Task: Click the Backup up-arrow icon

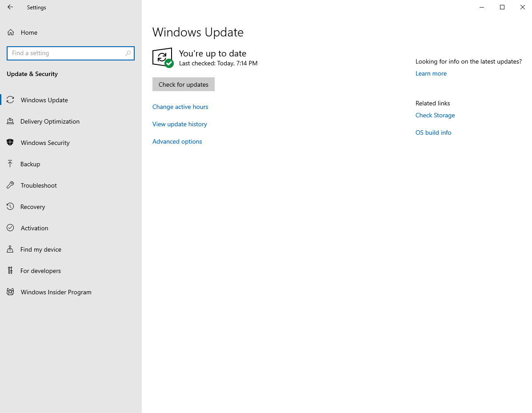Action: pyautogui.click(x=10, y=164)
